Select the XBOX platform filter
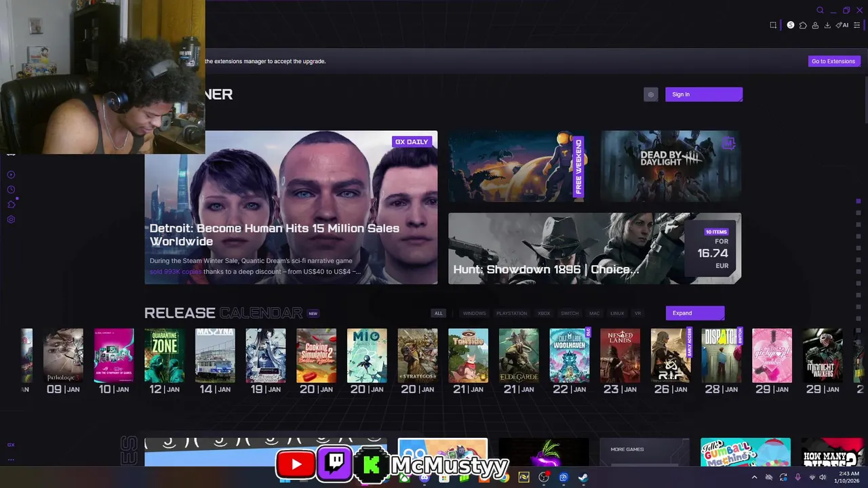The image size is (868, 488). point(544,313)
